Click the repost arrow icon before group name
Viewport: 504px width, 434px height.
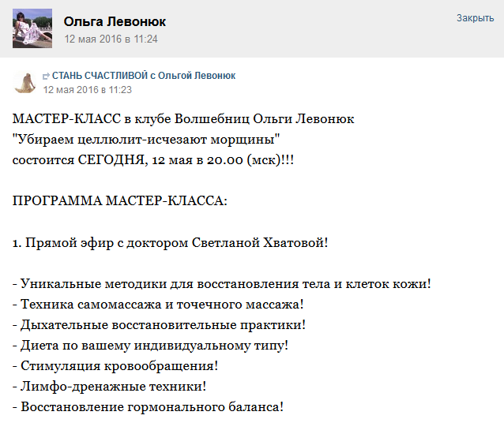pos(47,76)
